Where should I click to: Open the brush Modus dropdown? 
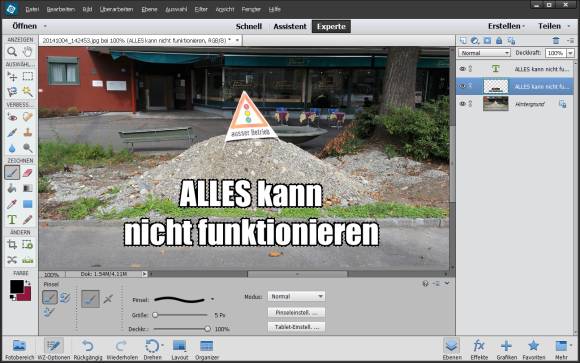pos(296,296)
